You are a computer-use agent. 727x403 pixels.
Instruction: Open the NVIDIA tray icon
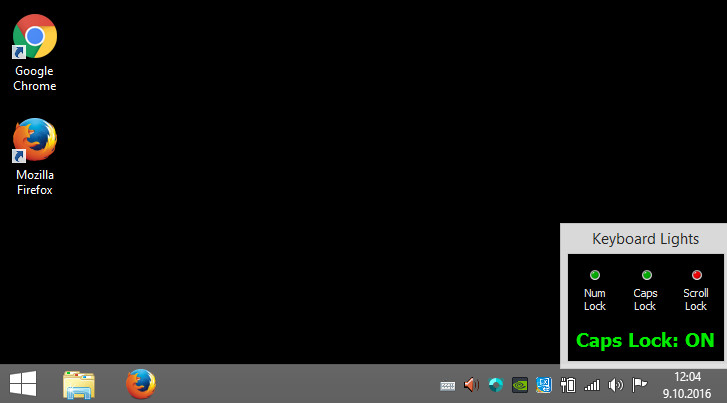[520, 385]
